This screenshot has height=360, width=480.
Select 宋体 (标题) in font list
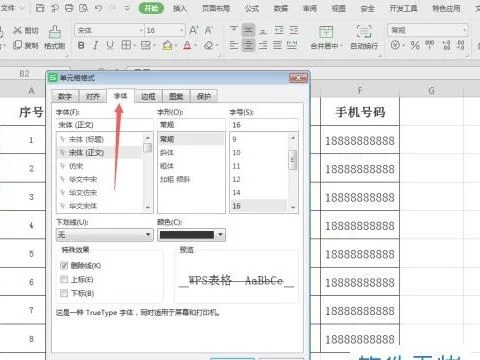99,139
